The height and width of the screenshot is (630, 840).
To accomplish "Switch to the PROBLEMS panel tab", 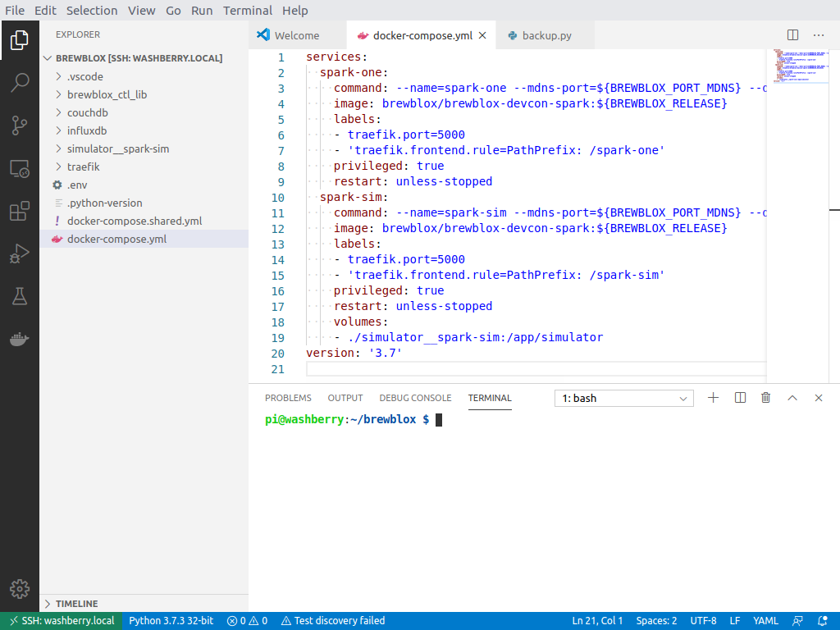I will tap(288, 398).
